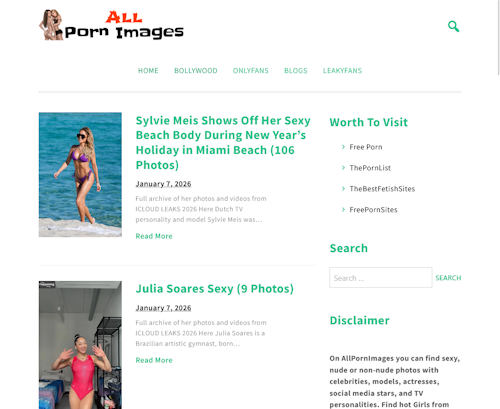Select the ONLYFANS menu item
The height and width of the screenshot is (409, 500).
[x=251, y=71]
